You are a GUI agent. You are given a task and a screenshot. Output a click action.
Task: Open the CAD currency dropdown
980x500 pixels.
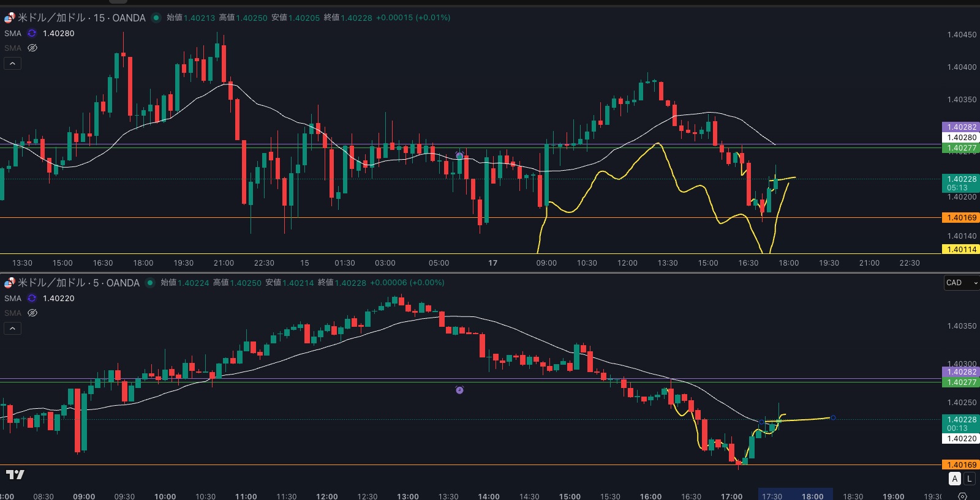(961, 283)
